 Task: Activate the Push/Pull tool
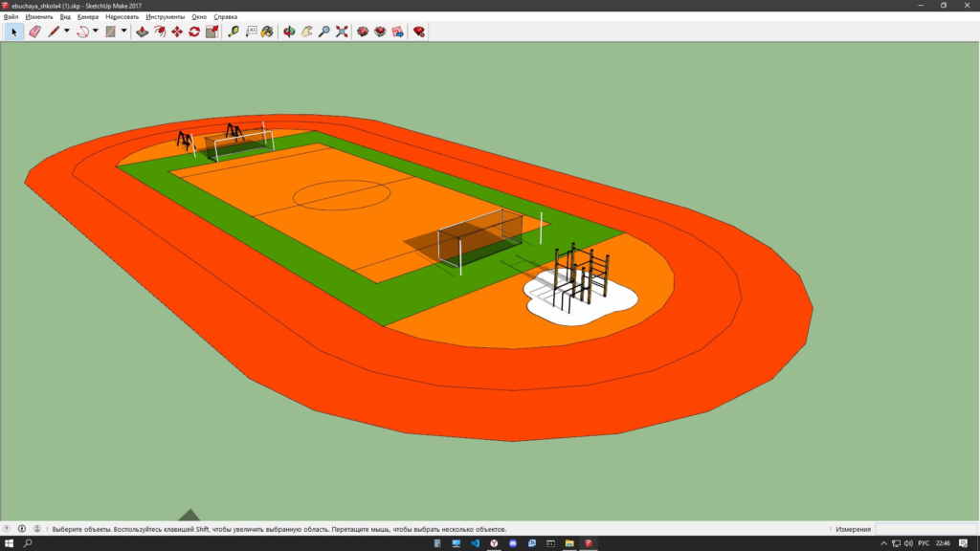pyautogui.click(x=142, y=32)
